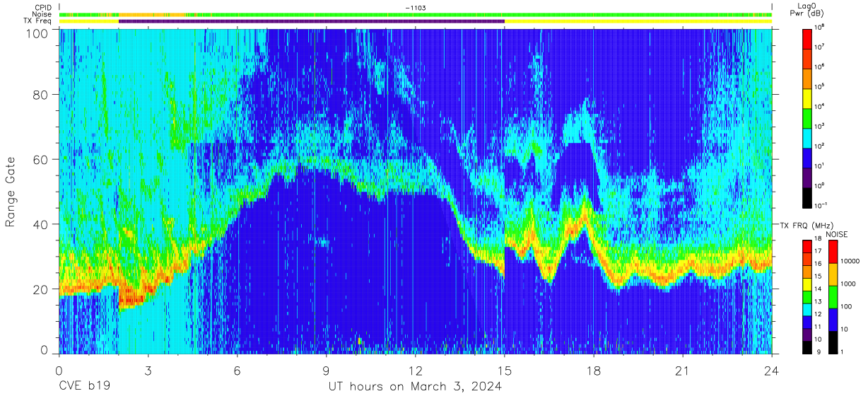The width and height of the screenshot is (868, 401).
Task: Click the orange segment of the Noise bar
Action: click(x=153, y=14)
